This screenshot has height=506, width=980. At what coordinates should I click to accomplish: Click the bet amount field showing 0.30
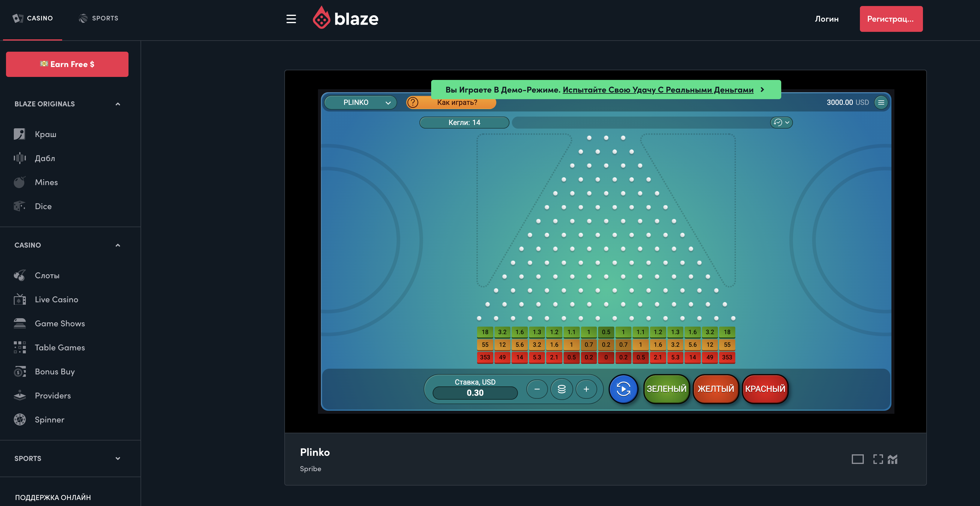475,393
